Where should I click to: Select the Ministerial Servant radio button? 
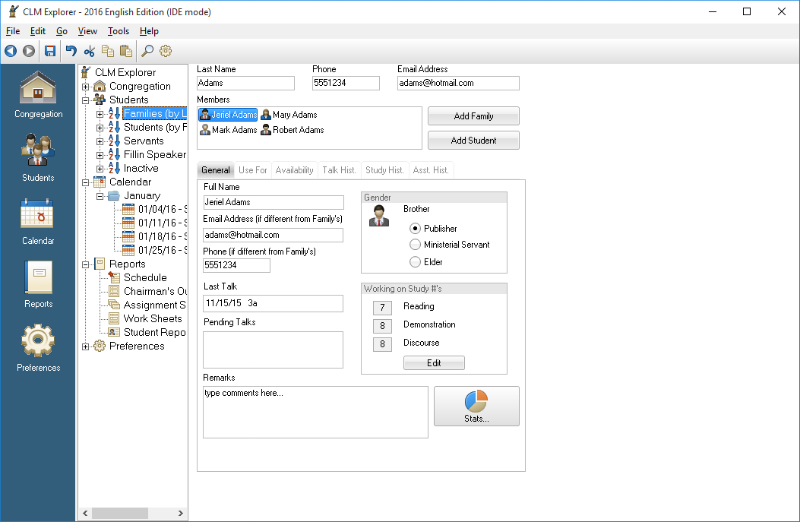tap(415, 245)
